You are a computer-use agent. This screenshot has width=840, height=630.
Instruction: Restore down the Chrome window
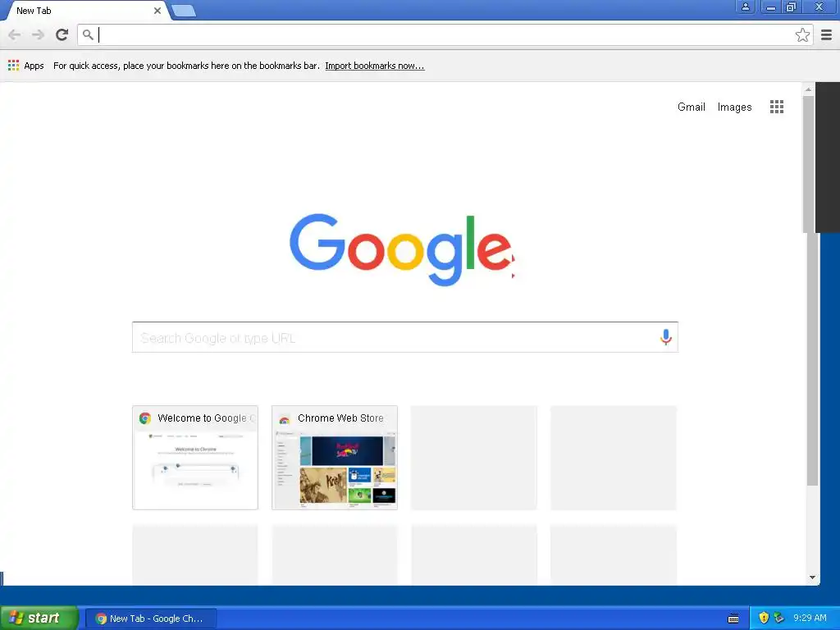coord(791,7)
